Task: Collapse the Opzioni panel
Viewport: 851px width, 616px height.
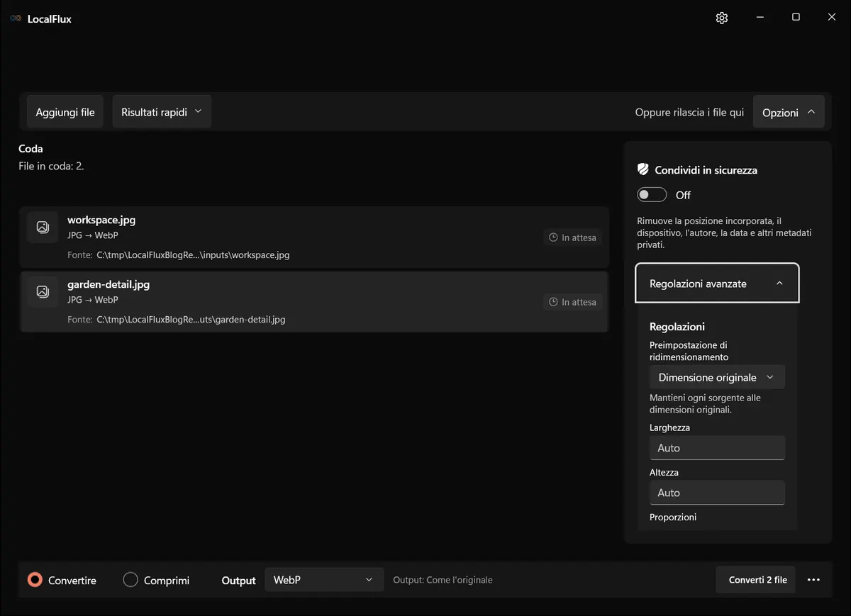Action: tap(789, 112)
